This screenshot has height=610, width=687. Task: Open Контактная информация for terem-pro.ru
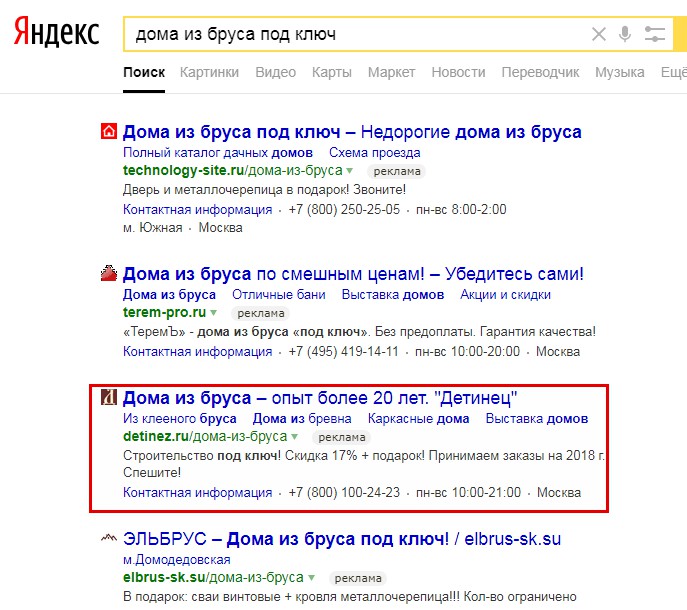(198, 351)
